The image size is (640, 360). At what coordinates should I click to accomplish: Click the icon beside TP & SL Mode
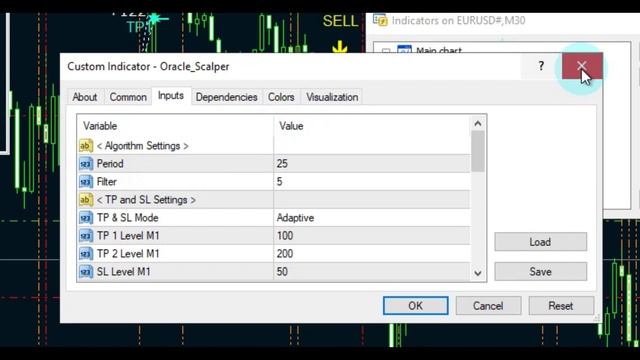click(86, 218)
